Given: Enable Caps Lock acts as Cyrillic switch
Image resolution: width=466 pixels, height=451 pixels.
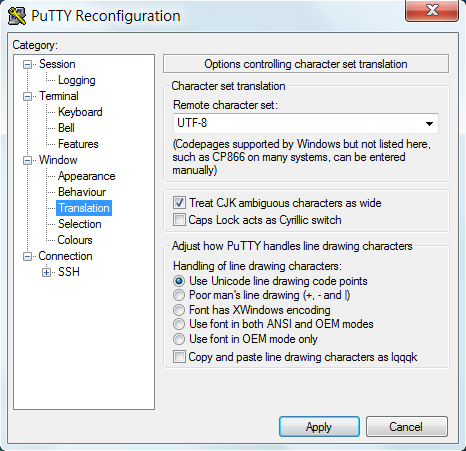Looking at the screenshot, I should click(x=179, y=220).
